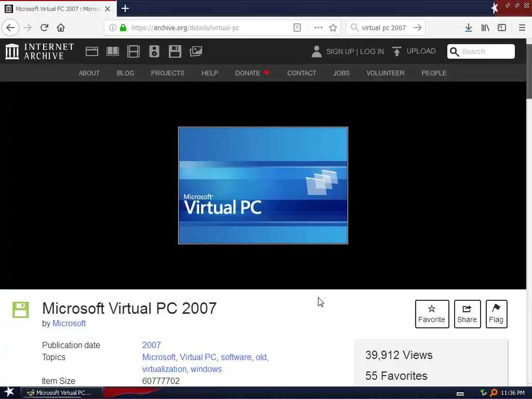Click the UPLOAD button
Screen dimensions: 532x399
[x=414, y=51]
